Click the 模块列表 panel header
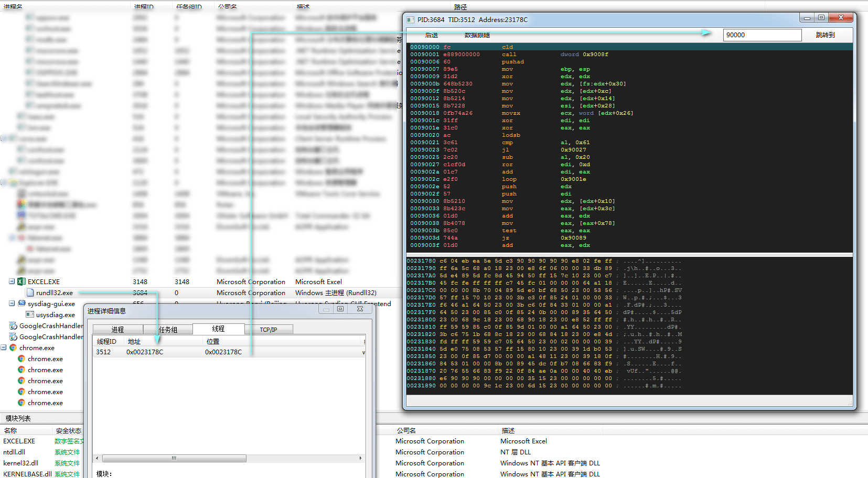The image size is (868, 478). click(18, 418)
